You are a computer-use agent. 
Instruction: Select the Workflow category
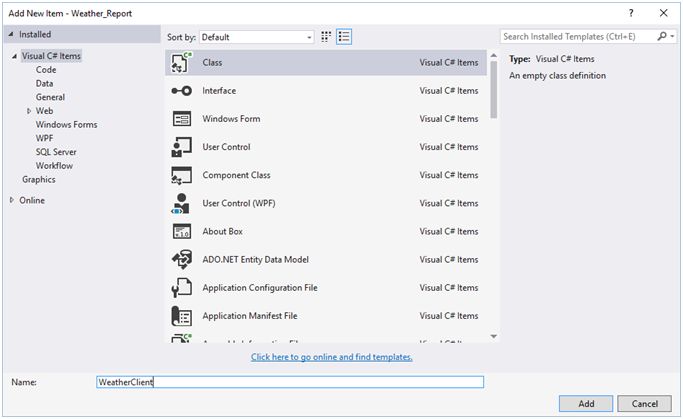[54, 166]
